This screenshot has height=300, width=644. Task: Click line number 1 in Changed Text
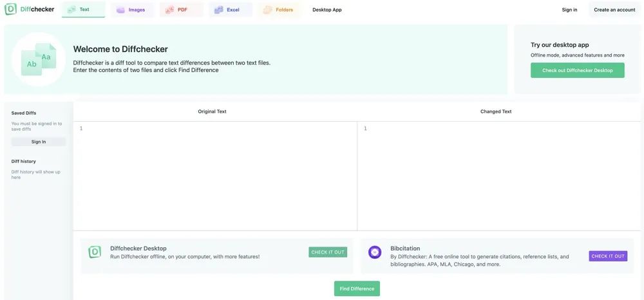[365, 129]
